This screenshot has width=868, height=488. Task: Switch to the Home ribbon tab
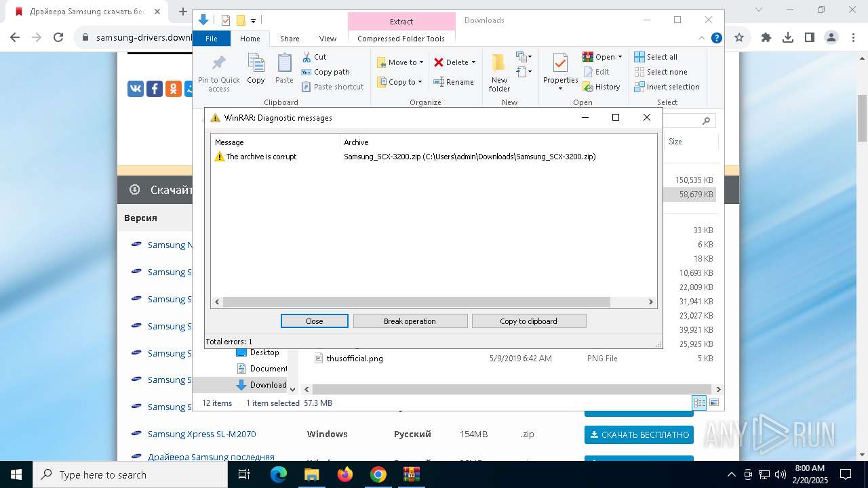point(250,39)
